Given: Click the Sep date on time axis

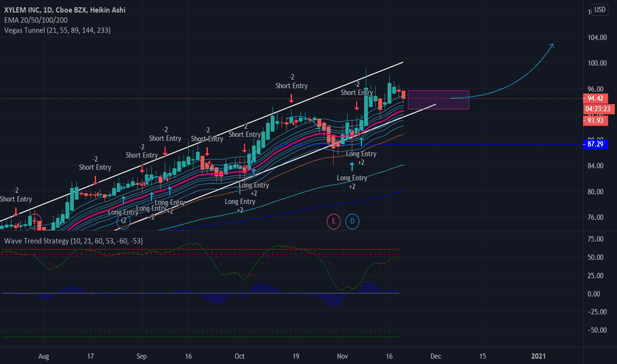Looking at the screenshot, I should (142, 356).
